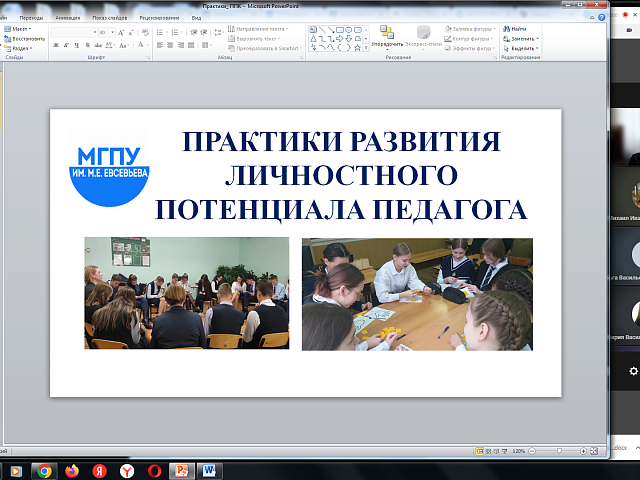Viewport: 640px width, 480px height.
Task: Expand the Layout (Макет) dropdown
Action: coord(31,29)
